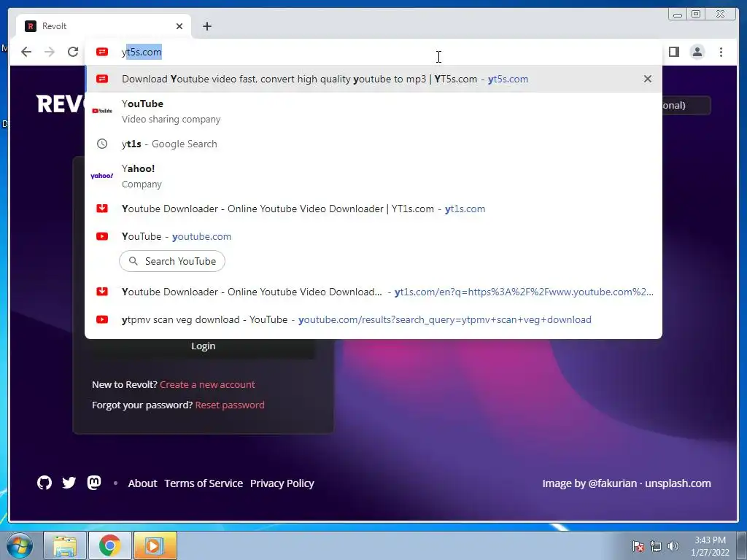747x560 pixels.
Task: Click the red YouTube favicon beside ytpmv suggestion
Action: [102, 319]
